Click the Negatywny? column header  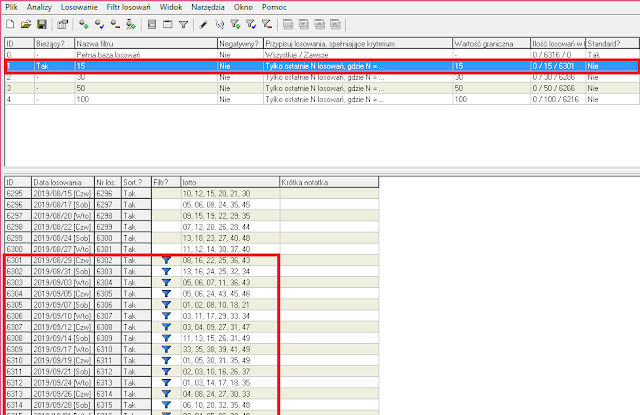240,43
